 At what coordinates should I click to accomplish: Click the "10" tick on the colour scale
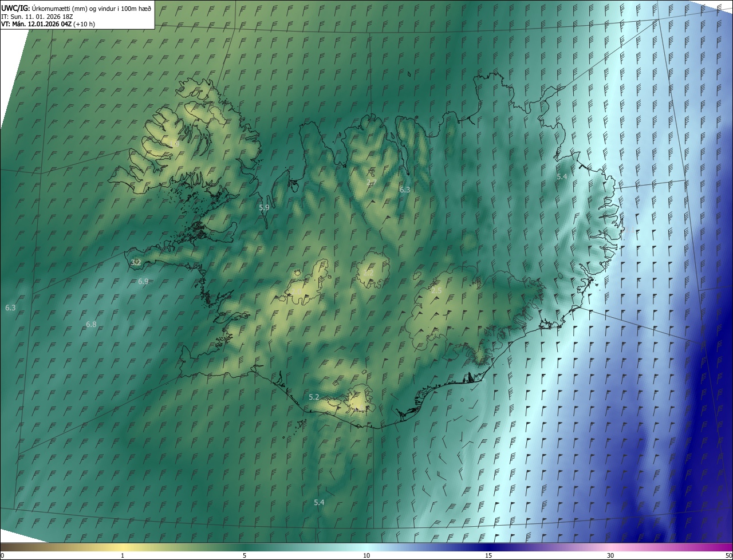point(366,555)
